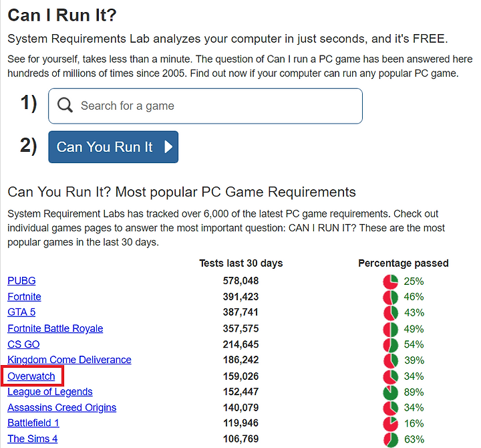Click the pie chart for PUBG
This screenshot has height=448, width=481.
pyautogui.click(x=390, y=282)
